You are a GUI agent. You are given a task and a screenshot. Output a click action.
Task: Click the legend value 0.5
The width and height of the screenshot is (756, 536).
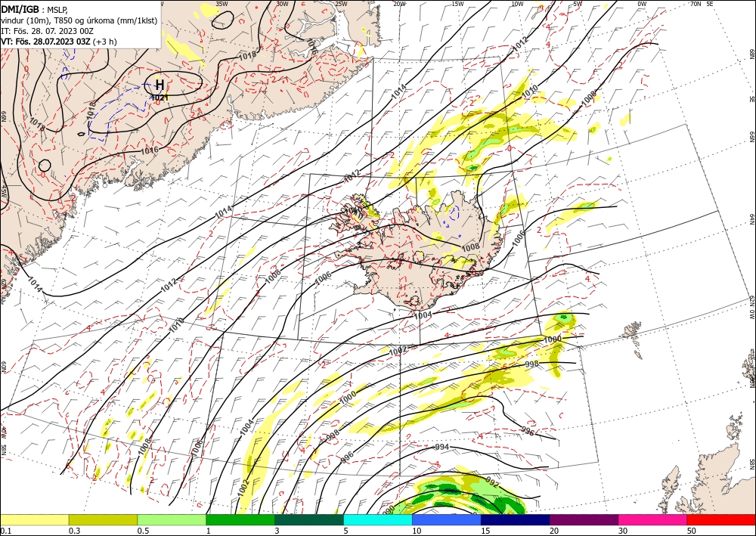click(x=143, y=531)
